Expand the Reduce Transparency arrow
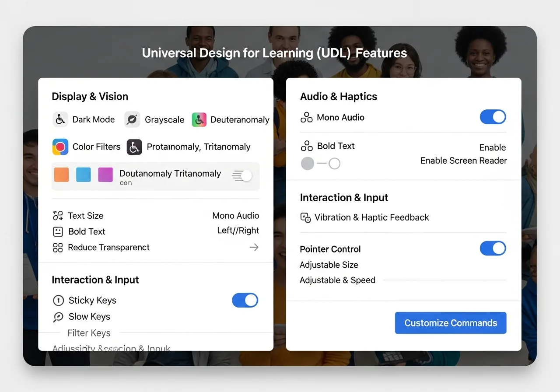 (x=254, y=248)
